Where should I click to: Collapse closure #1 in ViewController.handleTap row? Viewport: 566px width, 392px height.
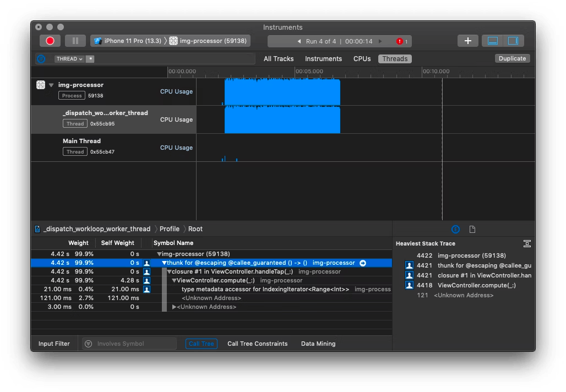169,271
